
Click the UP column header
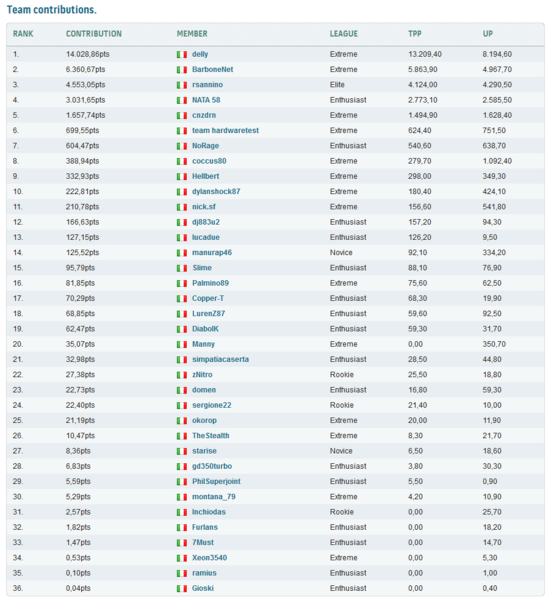pyautogui.click(x=487, y=34)
